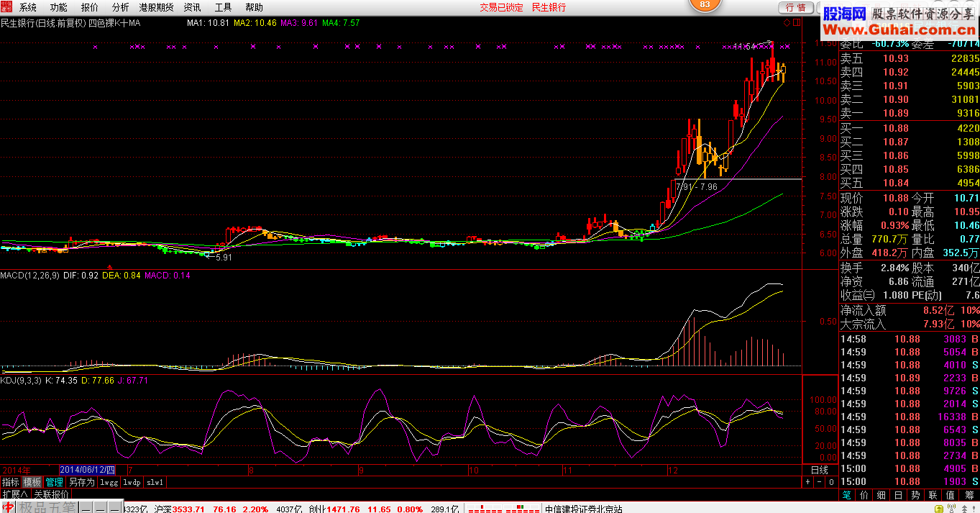Click the antenna signal status icon
The image size is (980, 513).
tap(951, 507)
